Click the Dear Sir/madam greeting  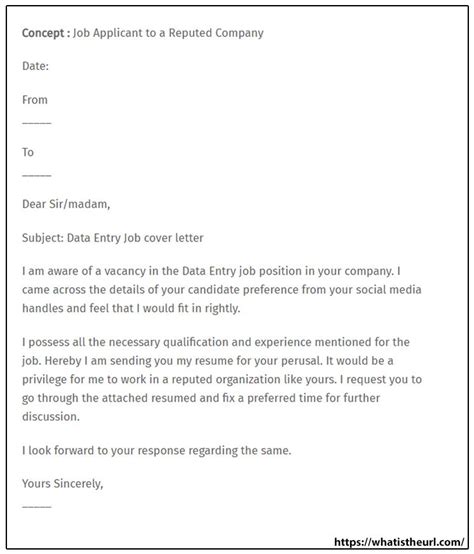[66, 204]
